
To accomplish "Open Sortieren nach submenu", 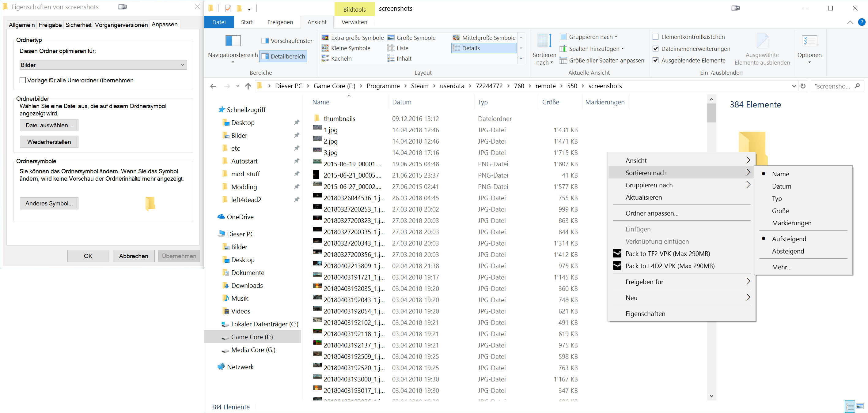I will (x=681, y=172).
